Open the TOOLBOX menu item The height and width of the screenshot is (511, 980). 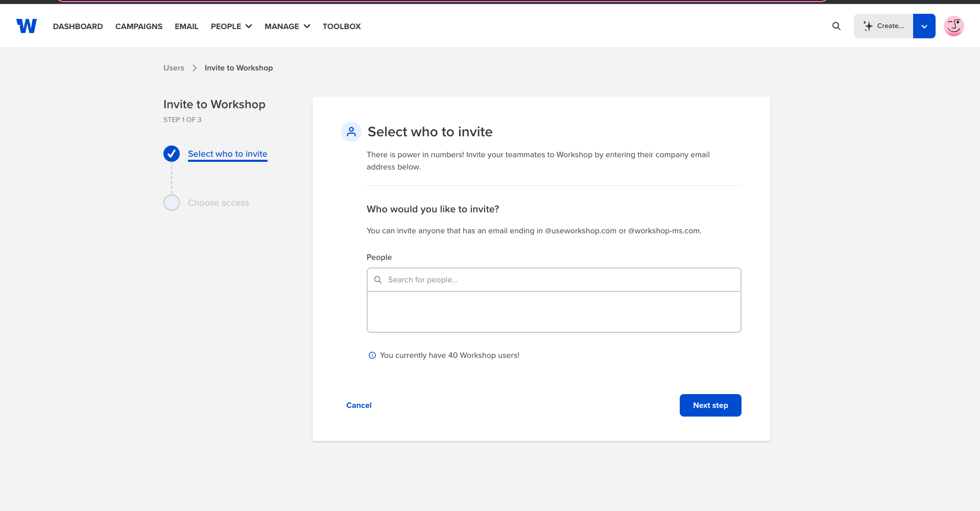coord(342,27)
